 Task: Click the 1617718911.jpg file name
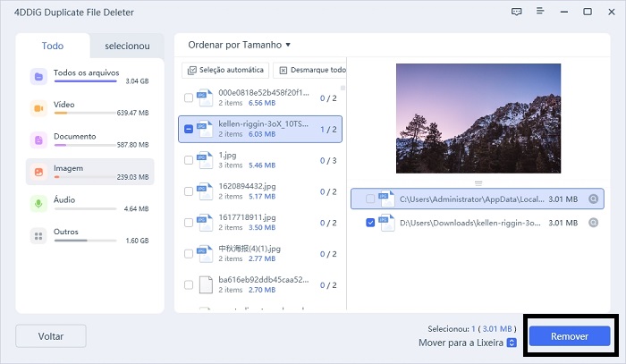(x=247, y=217)
